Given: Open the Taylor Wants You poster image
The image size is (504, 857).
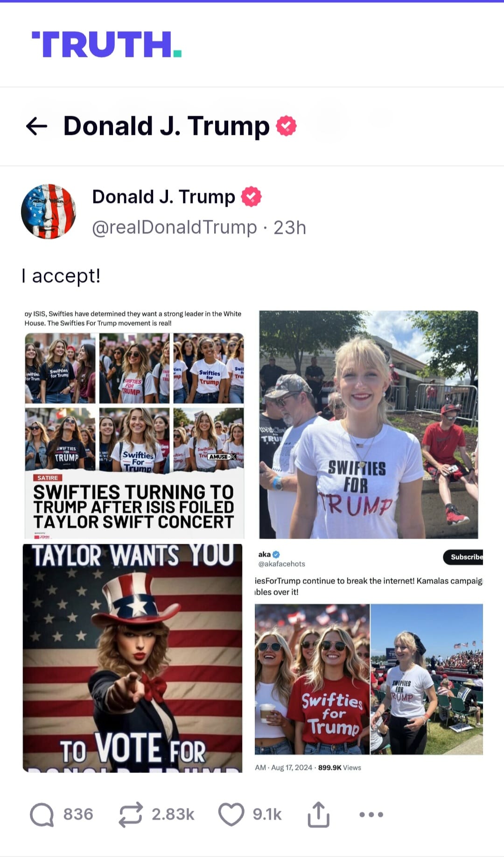Looking at the screenshot, I should pyautogui.click(x=133, y=658).
